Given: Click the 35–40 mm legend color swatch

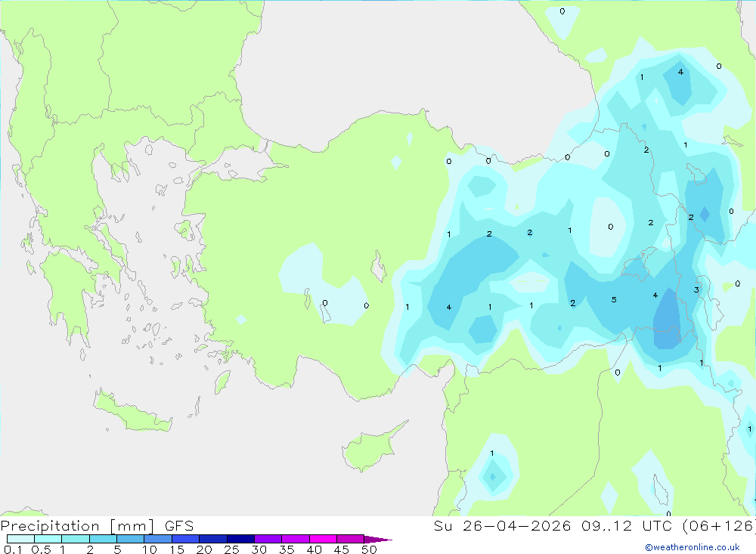Looking at the screenshot, I should (x=296, y=539).
